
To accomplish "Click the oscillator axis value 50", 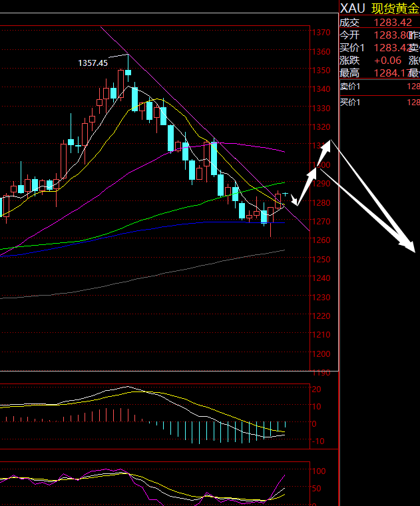I will [317, 488].
